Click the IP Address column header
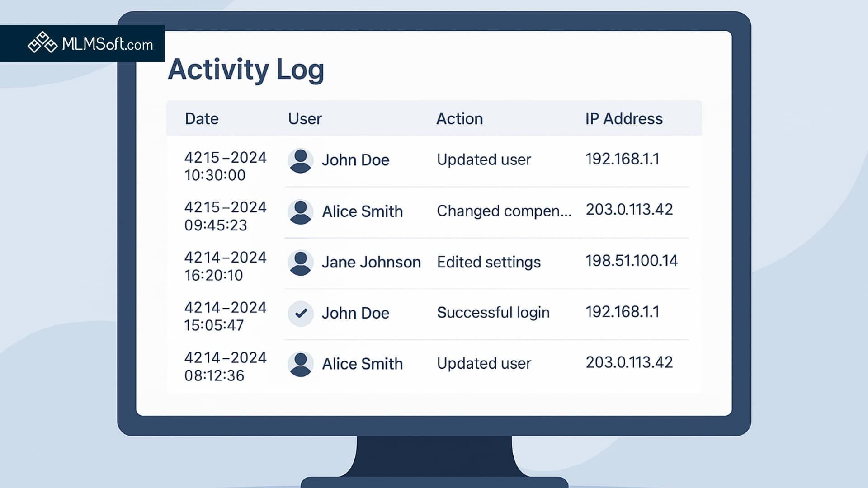The image size is (868, 488). point(624,119)
